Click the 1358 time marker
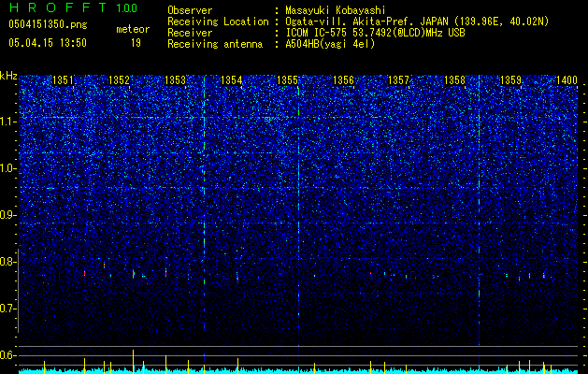Screen dimensions: 588x374 (454, 80)
